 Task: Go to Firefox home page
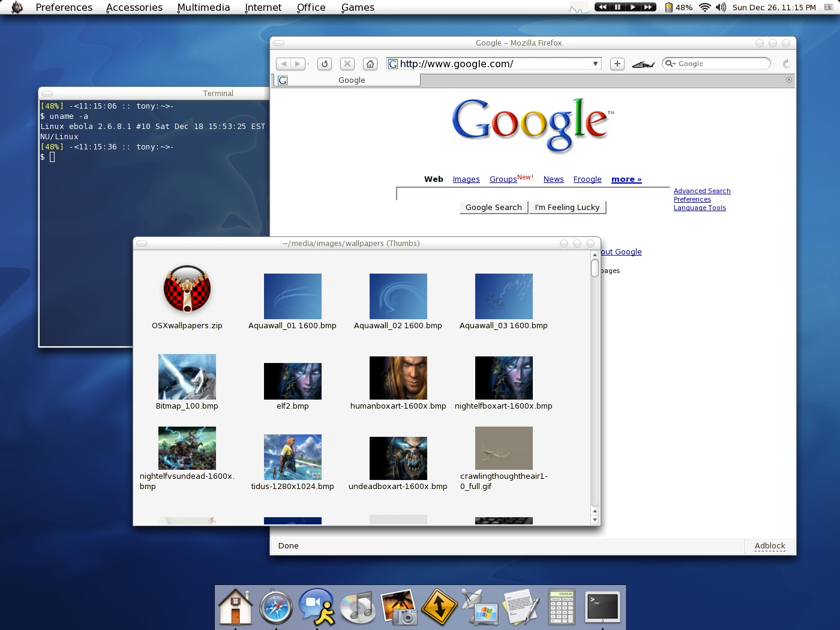point(370,64)
